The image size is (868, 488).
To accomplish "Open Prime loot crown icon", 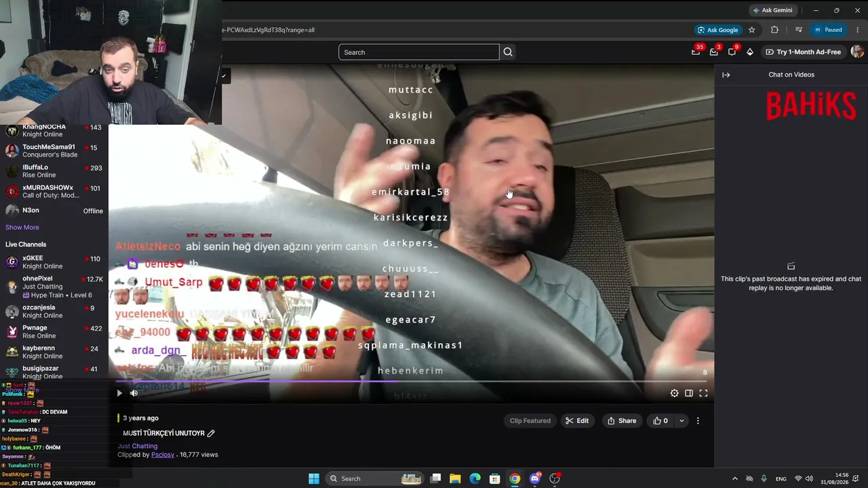I will click(x=696, y=52).
